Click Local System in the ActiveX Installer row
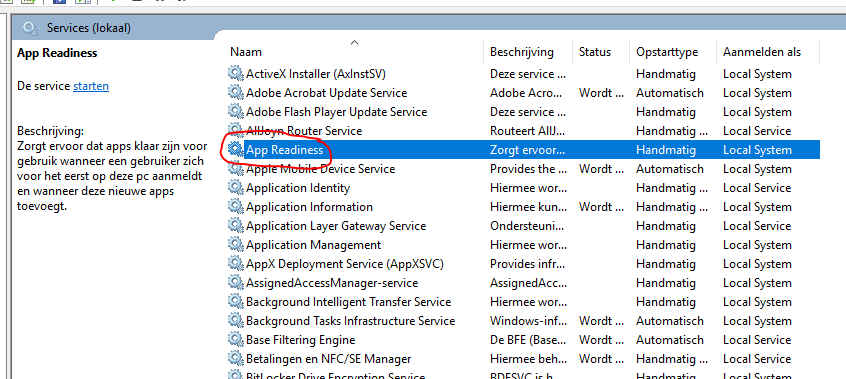 point(757,73)
